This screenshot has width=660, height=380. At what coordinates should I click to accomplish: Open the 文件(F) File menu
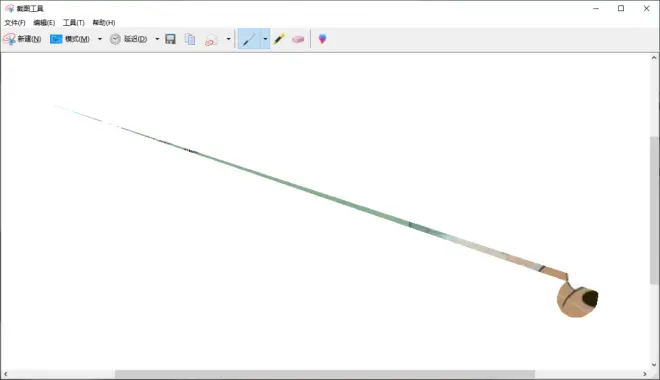coord(15,23)
